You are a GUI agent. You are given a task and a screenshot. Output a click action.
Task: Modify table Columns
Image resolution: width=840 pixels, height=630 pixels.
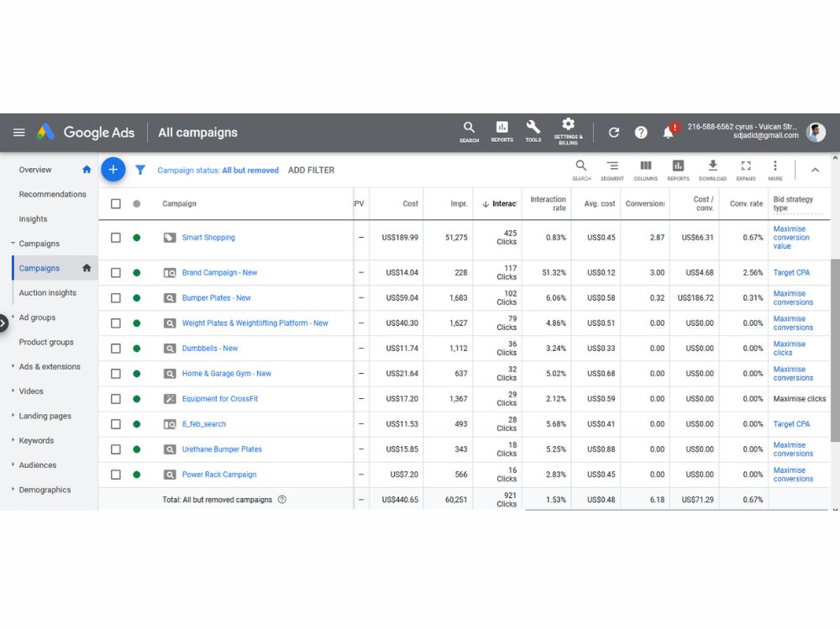[645, 171]
